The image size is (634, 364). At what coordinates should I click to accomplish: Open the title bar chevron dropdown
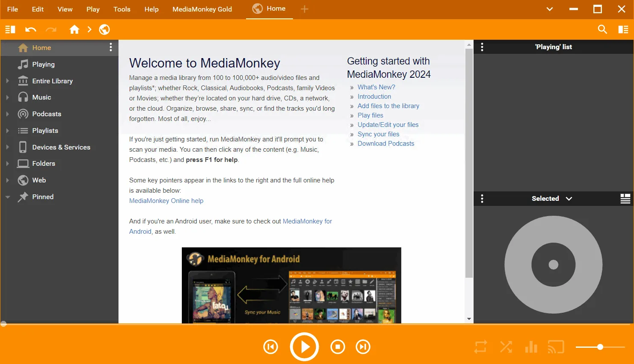550,9
